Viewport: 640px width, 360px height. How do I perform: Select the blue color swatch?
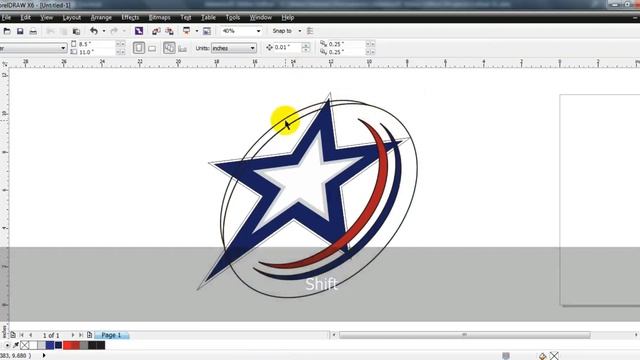point(50,345)
